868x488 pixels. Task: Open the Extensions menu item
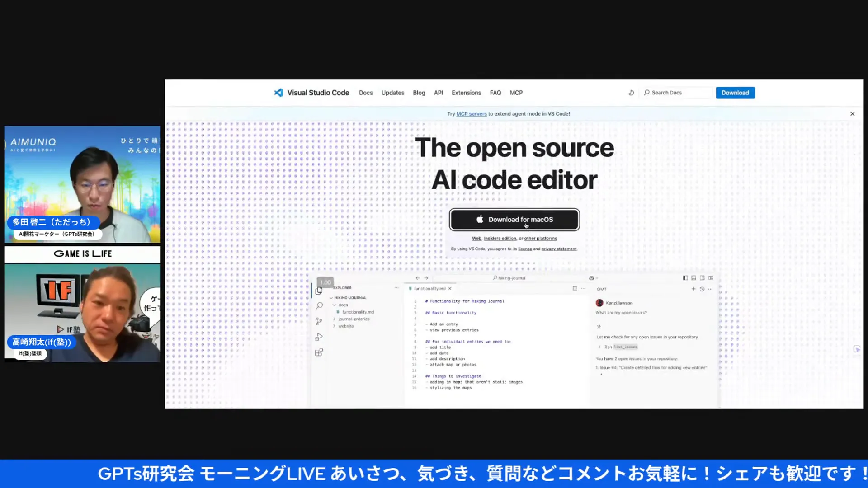pyautogui.click(x=466, y=93)
